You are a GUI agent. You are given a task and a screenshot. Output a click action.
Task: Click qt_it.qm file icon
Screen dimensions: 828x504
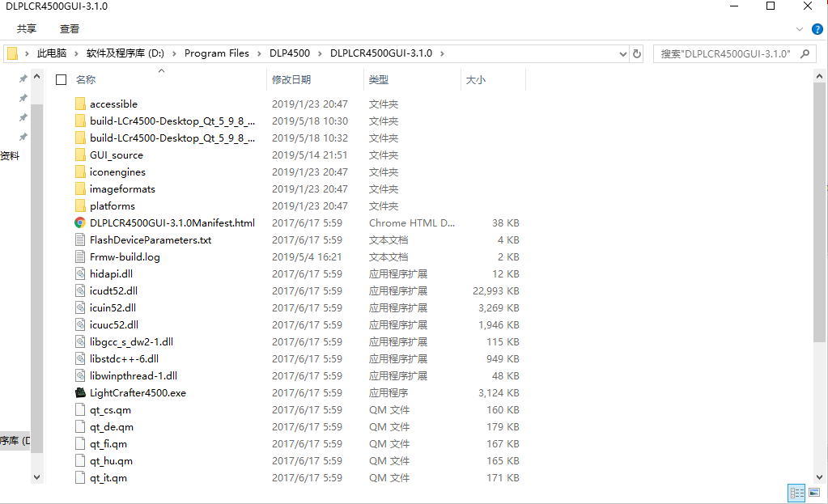tap(80, 477)
